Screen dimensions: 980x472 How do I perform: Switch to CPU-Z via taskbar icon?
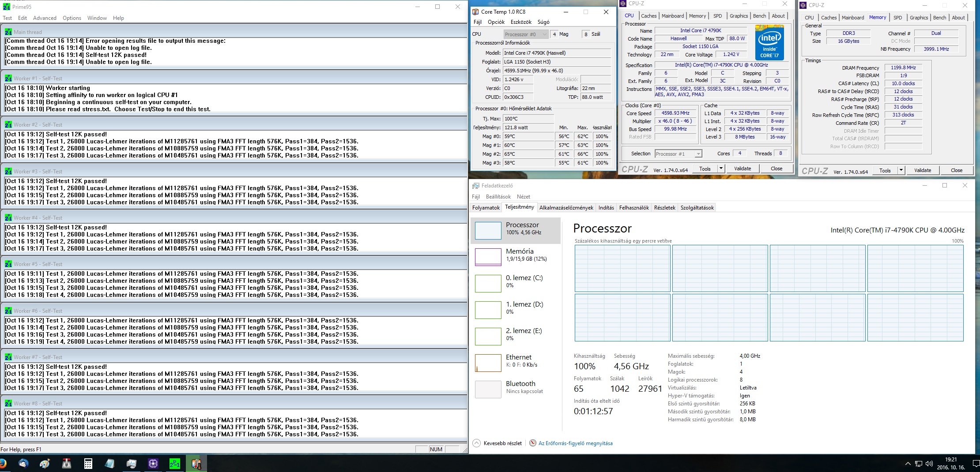click(x=153, y=463)
